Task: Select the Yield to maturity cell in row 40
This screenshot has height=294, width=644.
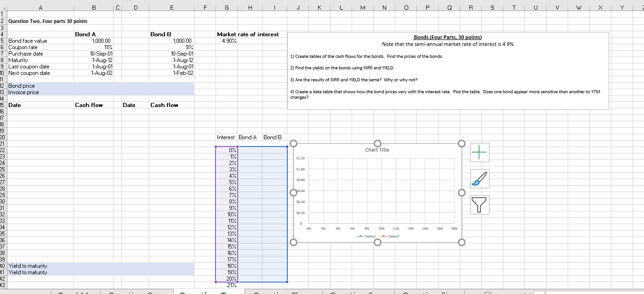Action: 28,266
